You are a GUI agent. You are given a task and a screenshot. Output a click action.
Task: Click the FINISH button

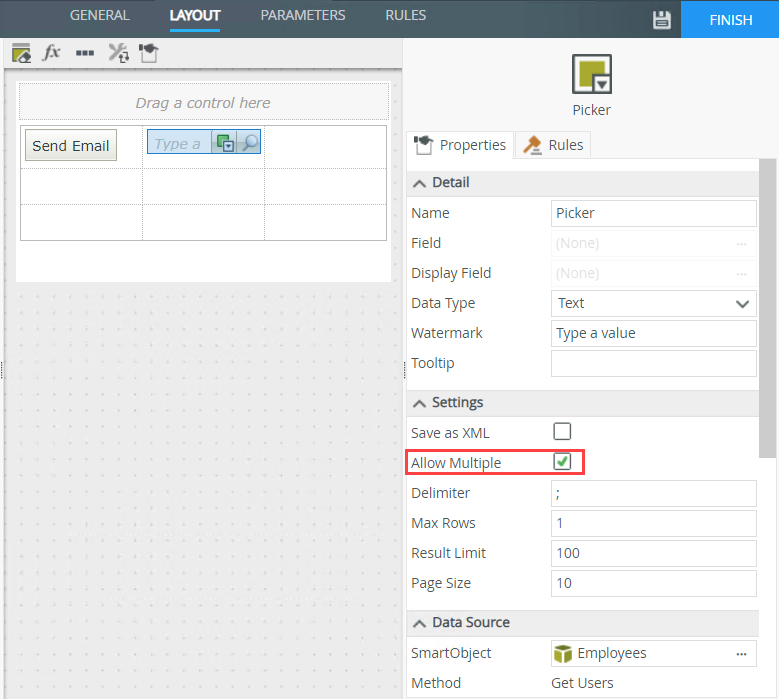point(730,19)
